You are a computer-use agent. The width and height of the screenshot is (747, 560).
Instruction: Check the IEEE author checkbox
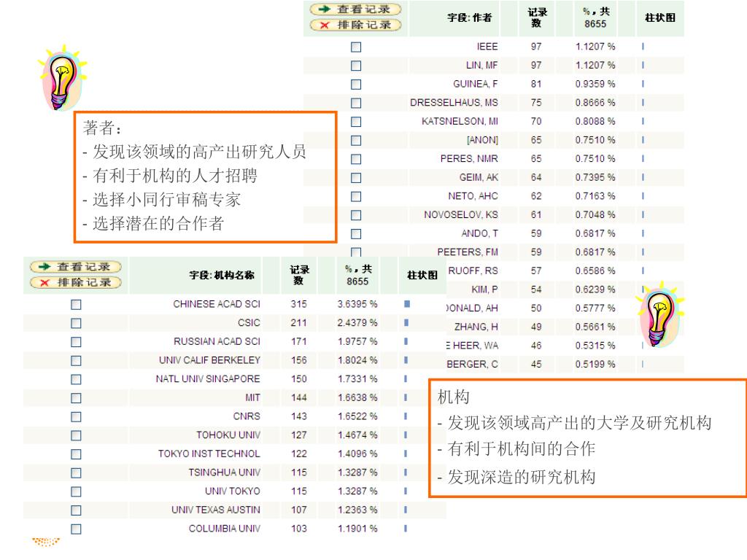356,47
